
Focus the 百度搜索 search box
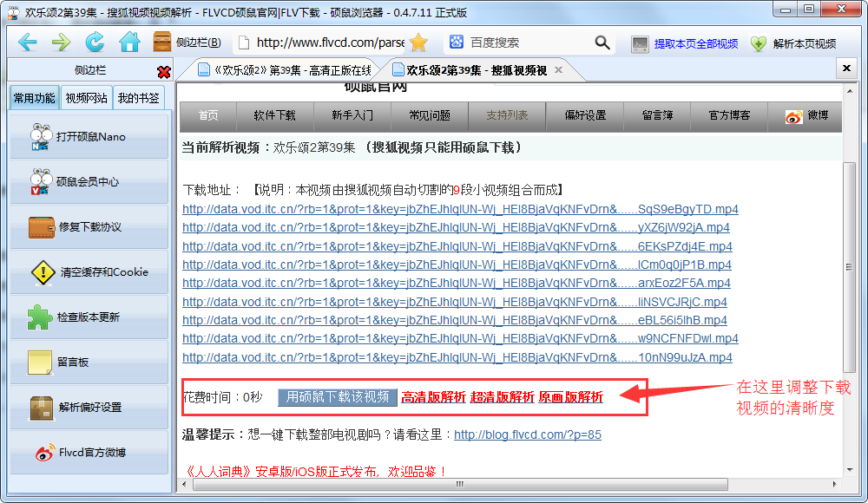[528, 42]
